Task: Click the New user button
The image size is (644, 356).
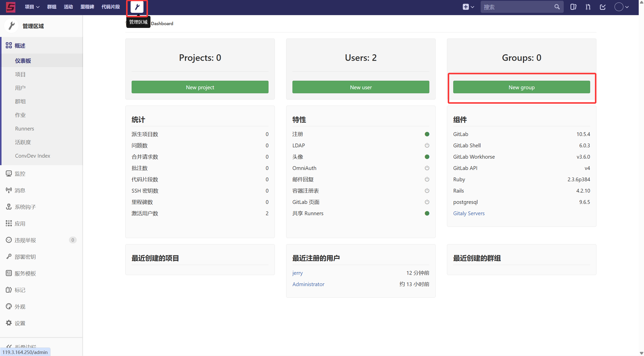Action: pos(361,87)
